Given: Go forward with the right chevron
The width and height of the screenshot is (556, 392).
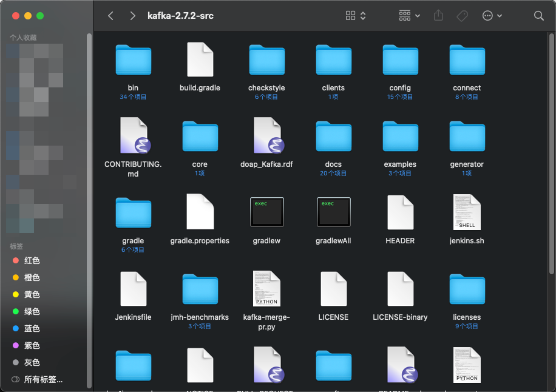Looking at the screenshot, I should [132, 16].
